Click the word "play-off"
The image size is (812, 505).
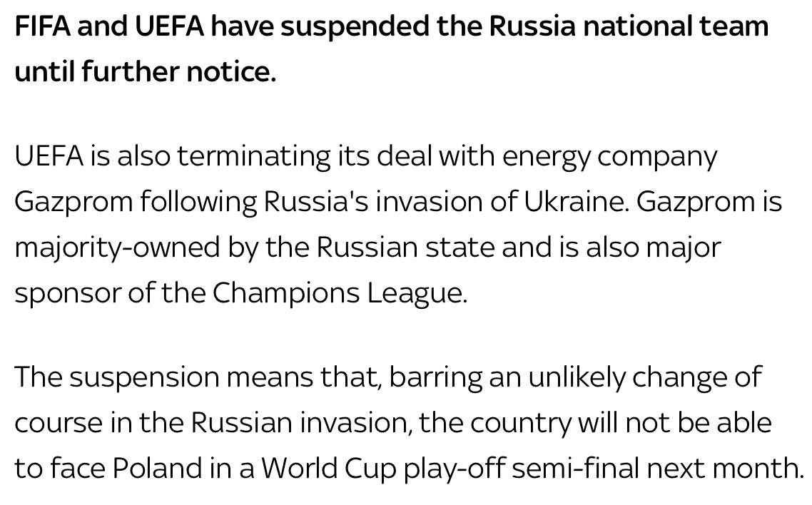click(x=454, y=468)
